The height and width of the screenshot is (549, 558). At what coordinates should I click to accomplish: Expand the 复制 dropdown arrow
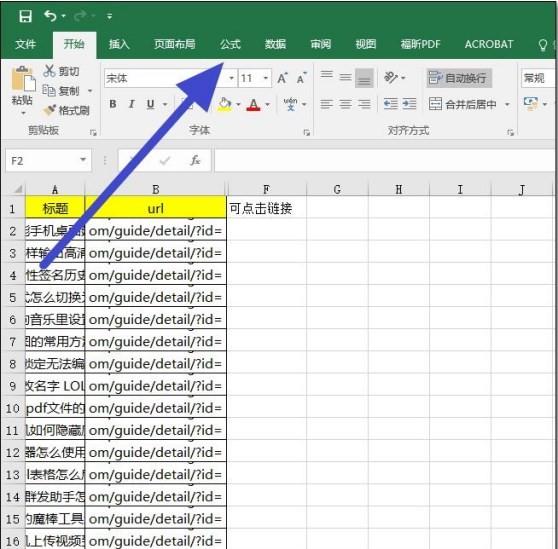[x=90, y=91]
